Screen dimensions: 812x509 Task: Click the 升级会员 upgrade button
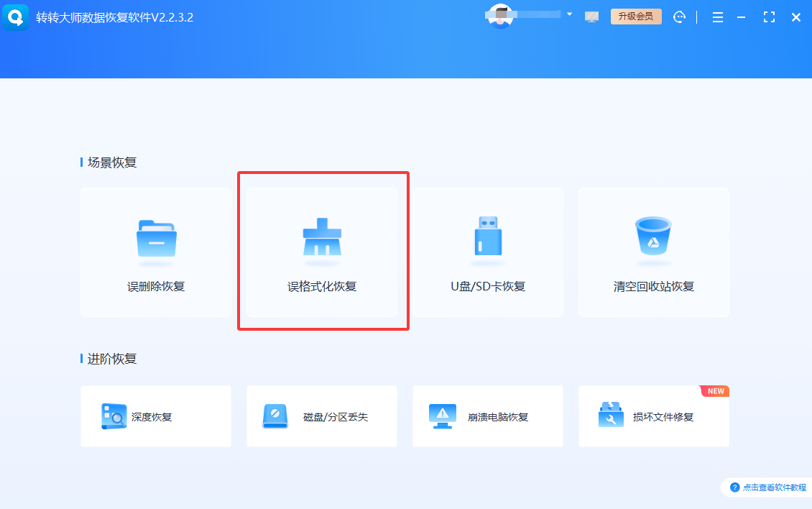coord(636,17)
